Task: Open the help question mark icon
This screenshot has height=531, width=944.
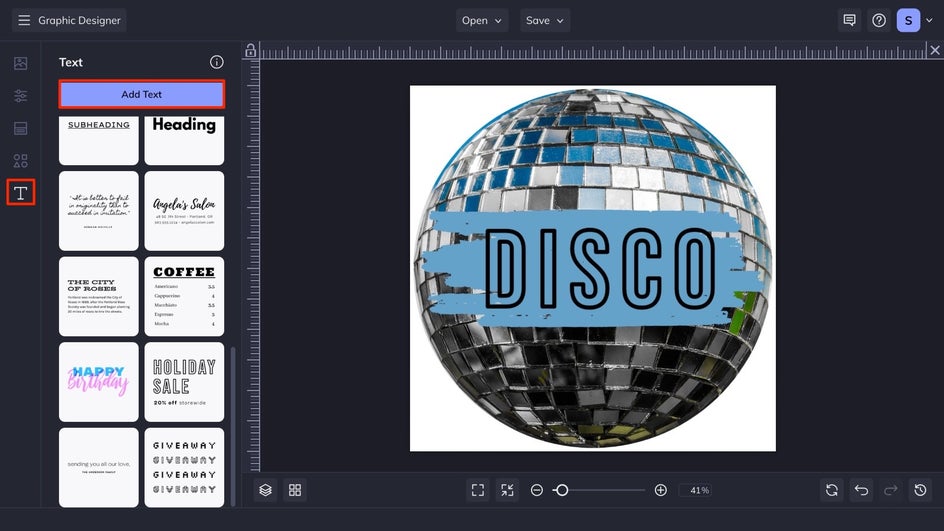Action: 879,20
